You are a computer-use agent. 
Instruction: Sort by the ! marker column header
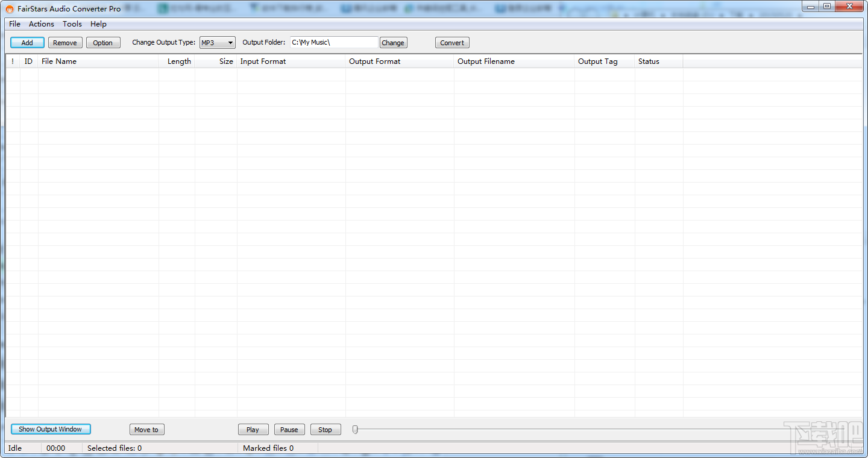(x=13, y=61)
